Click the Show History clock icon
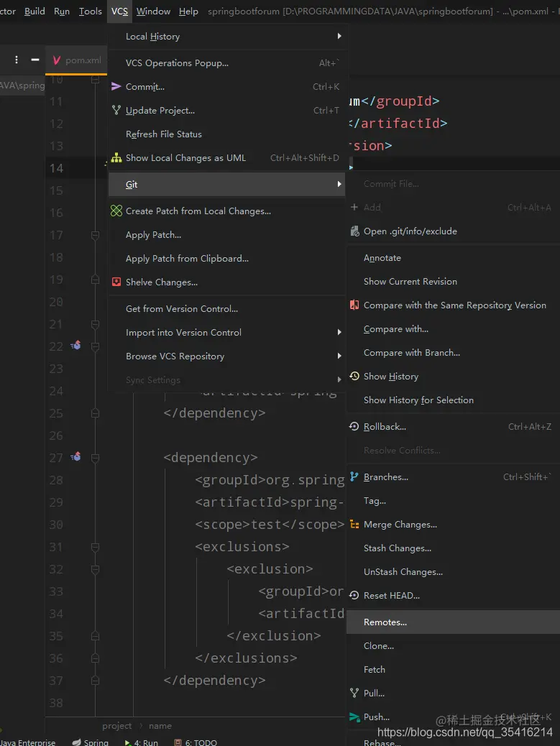Viewport: 560px width, 746px height. pos(354,377)
